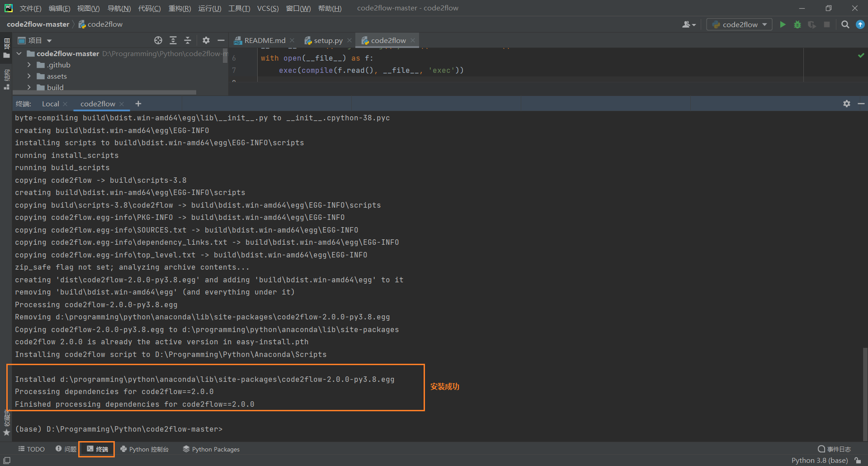Select the assets folder row
Image resolution: width=868 pixels, height=466 pixels.
coord(120,76)
